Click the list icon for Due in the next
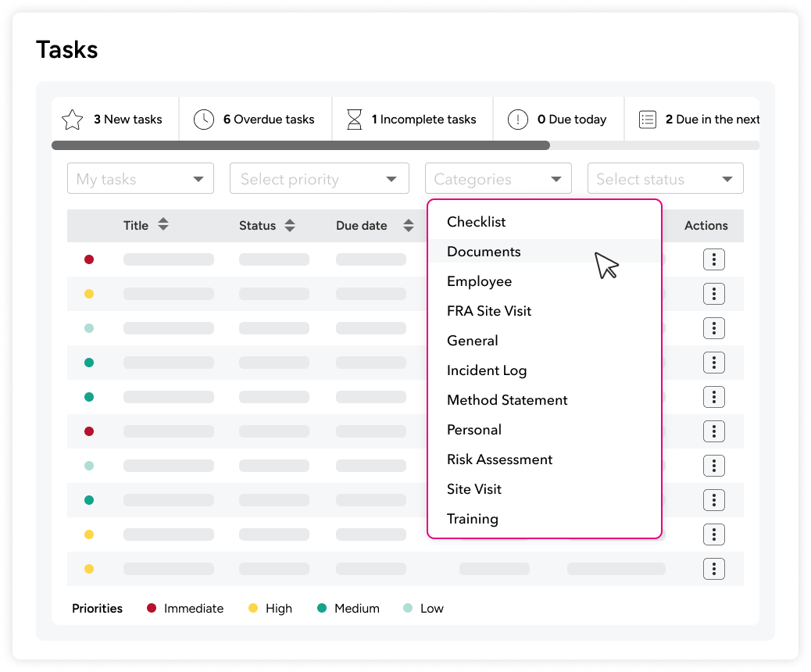811x672 pixels. click(x=648, y=120)
